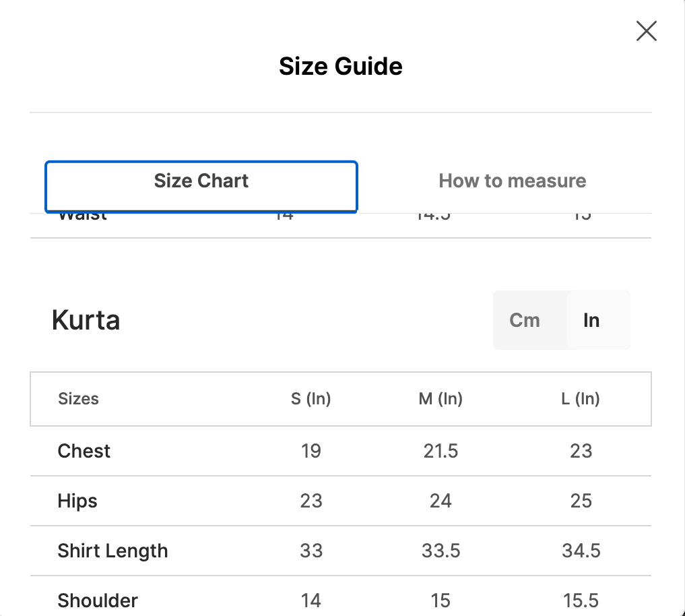Select the In unit toggle
The height and width of the screenshot is (616, 685).
click(x=591, y=320)
